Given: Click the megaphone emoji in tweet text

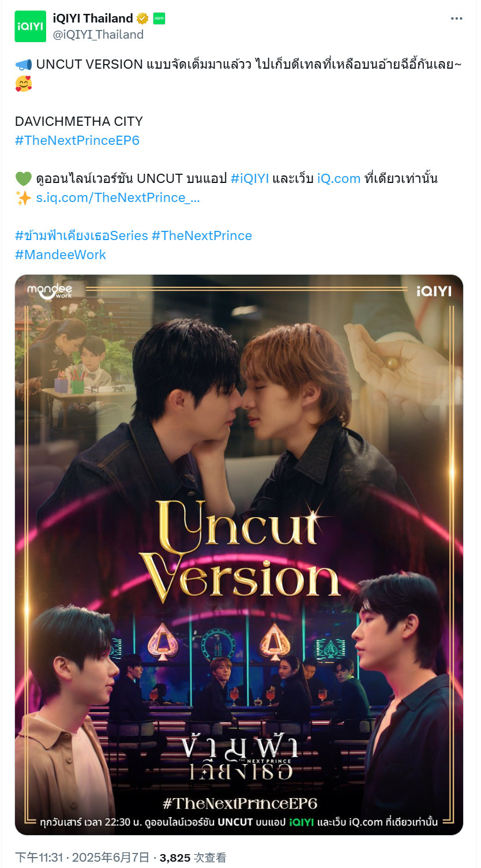Looking at the screenshot, I should 24,64.
